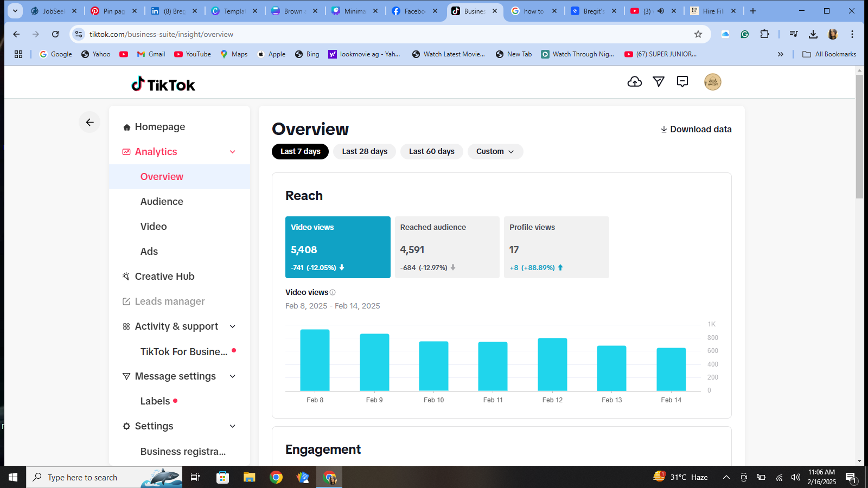Open a new Chrome tab
This screenshot has height=488, width=868.
click(x=753, y=11)
